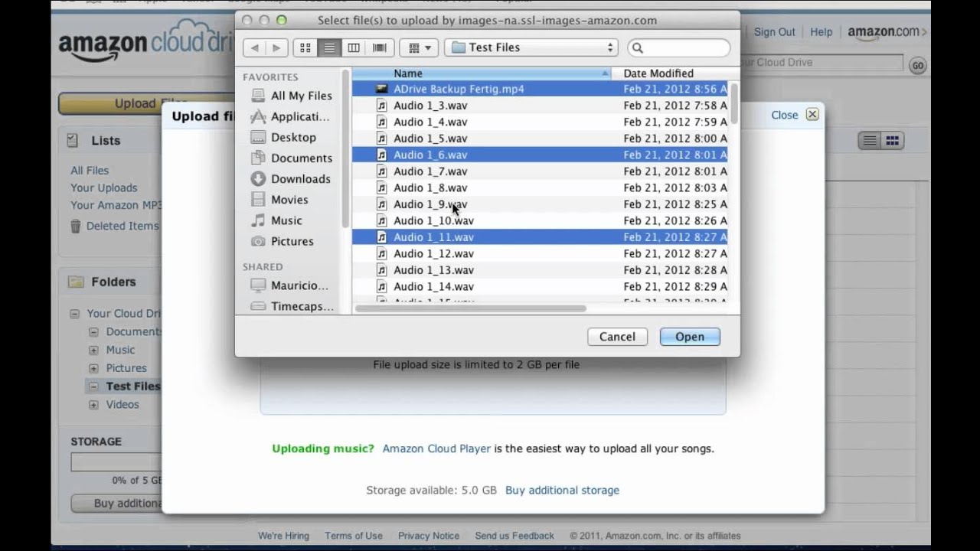This screenshot has width=980, height=551.
Task: Open All Files list
Action: 90,171
